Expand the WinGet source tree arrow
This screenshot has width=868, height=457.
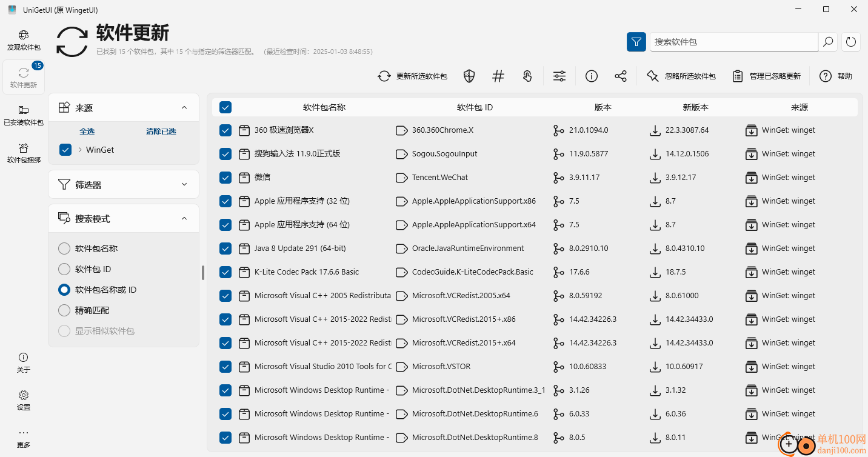(x=80, y=150)
